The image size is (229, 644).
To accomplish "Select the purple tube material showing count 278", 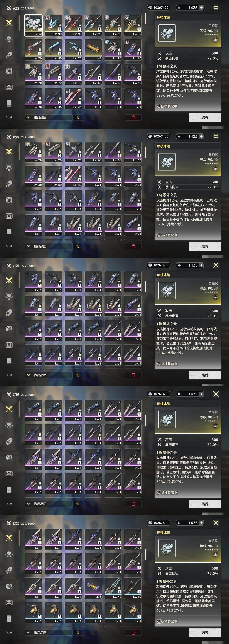I will tap(93, 588).
